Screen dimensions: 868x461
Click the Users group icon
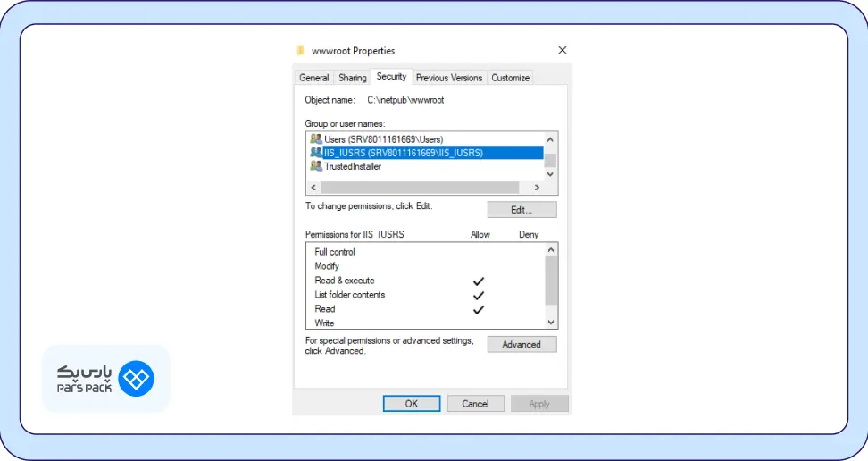coord(316,139)
